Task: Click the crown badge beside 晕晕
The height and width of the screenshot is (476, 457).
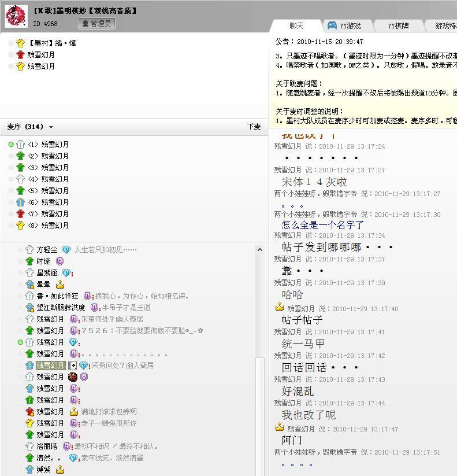Action: 60,285
